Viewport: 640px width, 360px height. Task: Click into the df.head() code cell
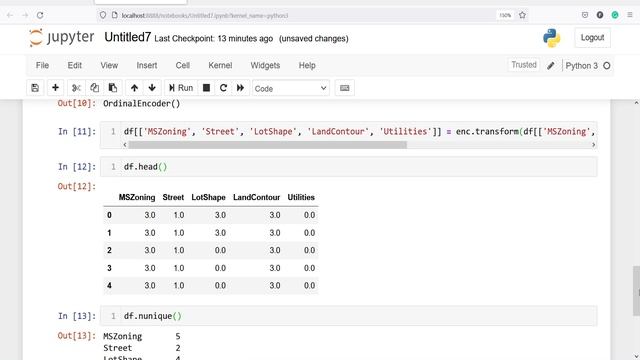[x=349, y=167]
